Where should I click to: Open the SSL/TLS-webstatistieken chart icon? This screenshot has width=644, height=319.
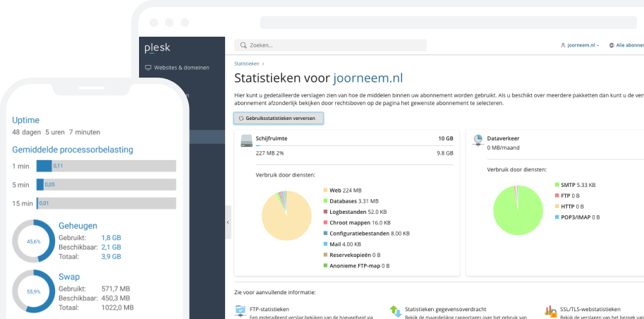(x=550, y=311)
